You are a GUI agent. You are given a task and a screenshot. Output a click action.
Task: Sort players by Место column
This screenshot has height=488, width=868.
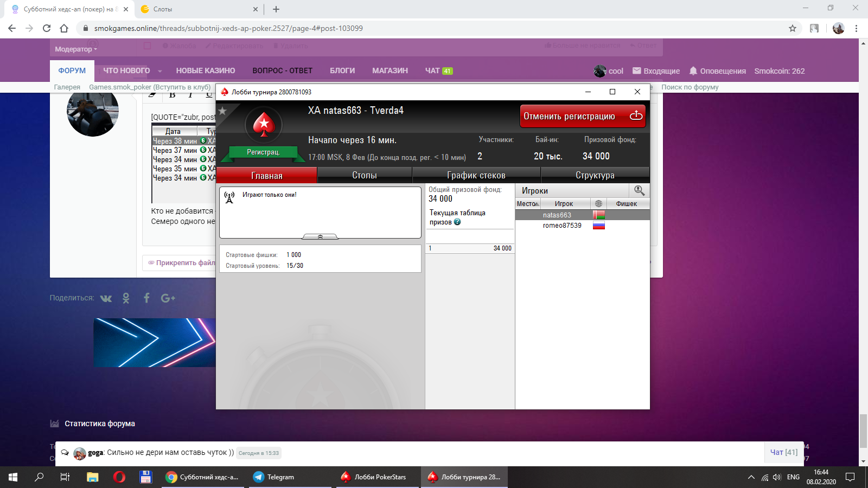pyautogui.click(x=527, y=204)
